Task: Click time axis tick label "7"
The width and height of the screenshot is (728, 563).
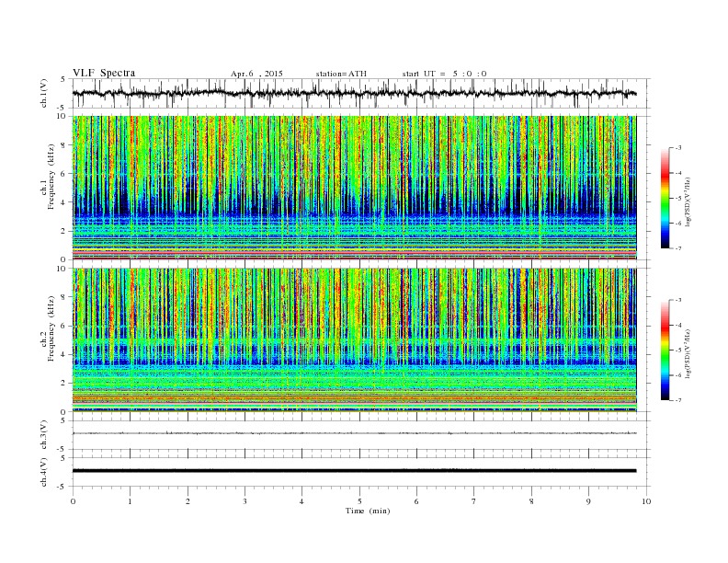Action: coord(473,501)
